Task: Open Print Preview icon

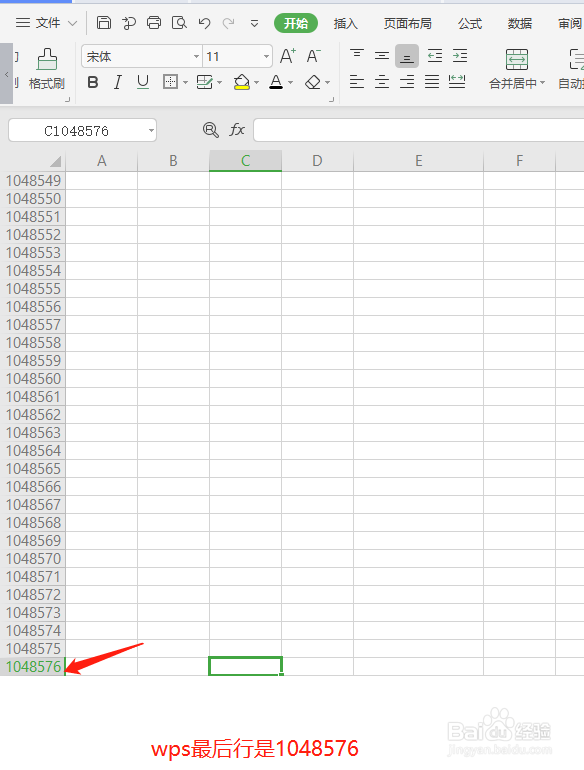Action: pyautogui.click(x=179, y=23)
